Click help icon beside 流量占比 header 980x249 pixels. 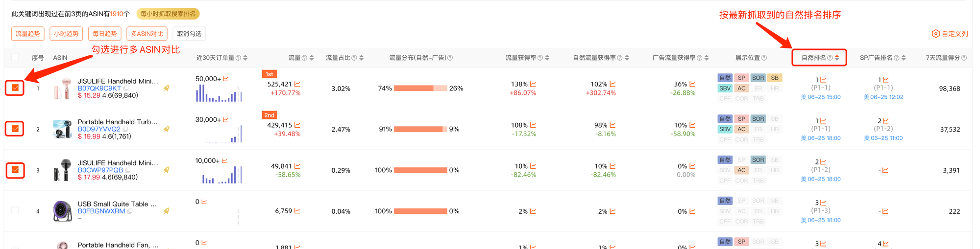coord(354,58)
